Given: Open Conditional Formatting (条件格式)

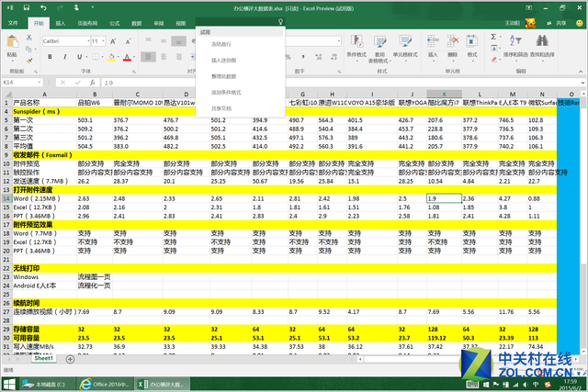Looking at the screenshot, I should coord(356,47).
